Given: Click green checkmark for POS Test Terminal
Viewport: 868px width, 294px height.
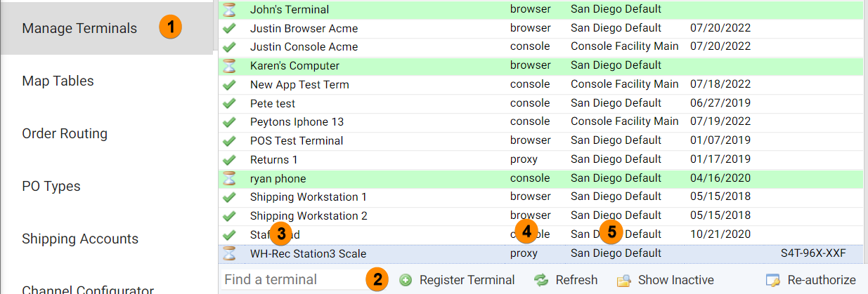Looking at the screenshot, I should pyautogui.click(x=229, y=141).
